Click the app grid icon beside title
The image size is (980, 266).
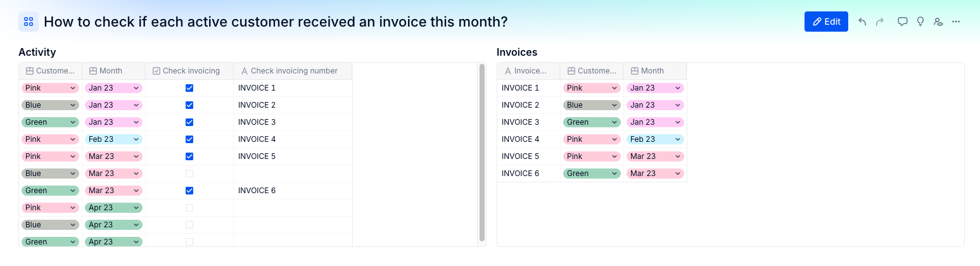(29, 22)
